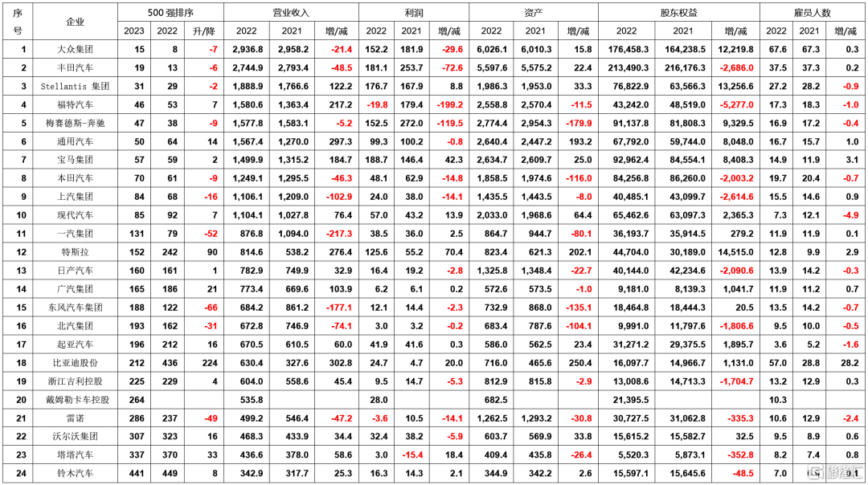This screenshot has height=485, width=868.
Task: Click the 一汽集团 company cell
Action: (x=76, y=234)
